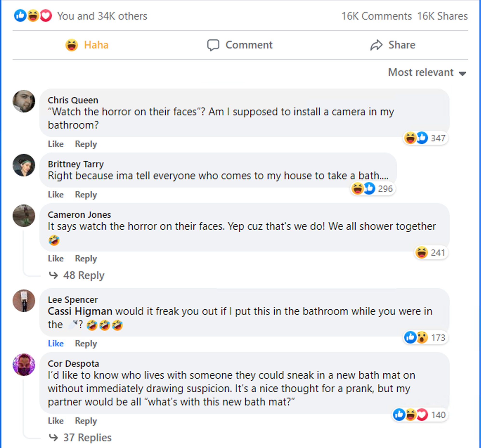Open the 16K Shares list
The width and height of the screenshot is (481, 448).
coord(442,16)
